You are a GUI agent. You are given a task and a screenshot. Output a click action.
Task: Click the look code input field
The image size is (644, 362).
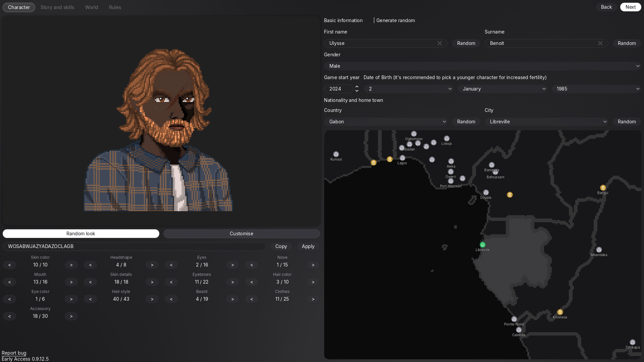pyautogui.click(x=134, y=246)
